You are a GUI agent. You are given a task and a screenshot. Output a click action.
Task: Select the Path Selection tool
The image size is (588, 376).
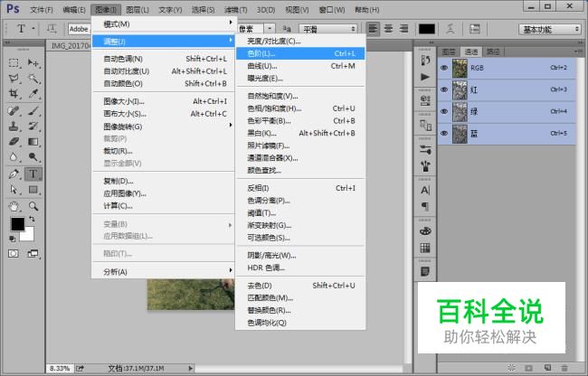[x=14, y=190]
